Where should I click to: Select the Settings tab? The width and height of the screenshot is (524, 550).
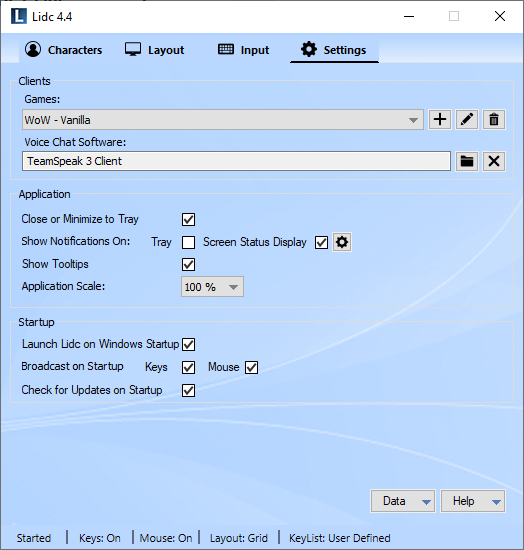click(334, 50)
